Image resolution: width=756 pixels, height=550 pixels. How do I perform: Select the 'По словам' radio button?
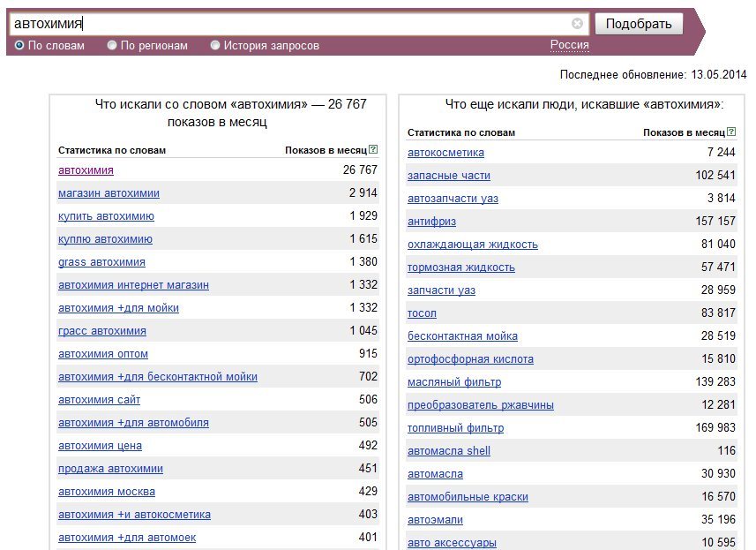point(19,45)
